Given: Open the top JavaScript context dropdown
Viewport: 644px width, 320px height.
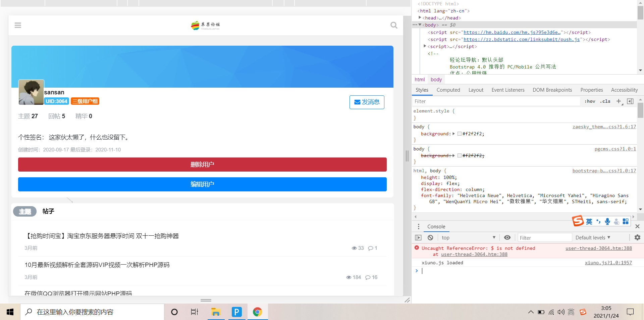Looking at the screenshot, I should (x=468, y=238).
